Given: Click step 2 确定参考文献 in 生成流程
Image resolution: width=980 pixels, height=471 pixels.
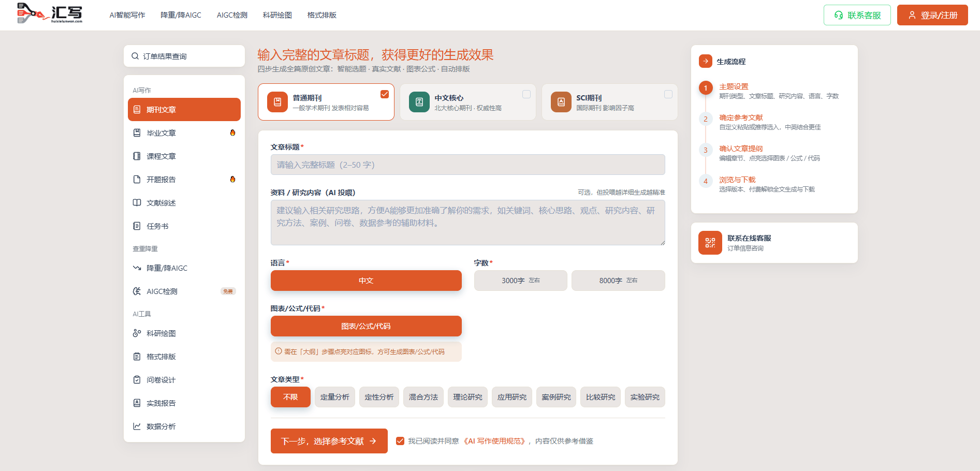Looking at the screenshot, I should tap(741, 117).
